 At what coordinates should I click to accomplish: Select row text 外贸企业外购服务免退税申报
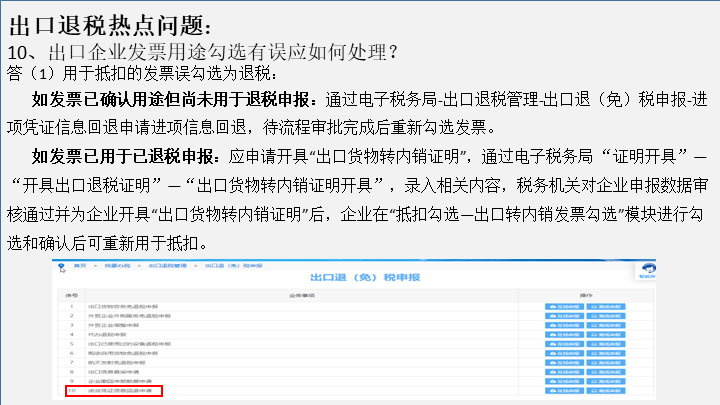(129, 316)
